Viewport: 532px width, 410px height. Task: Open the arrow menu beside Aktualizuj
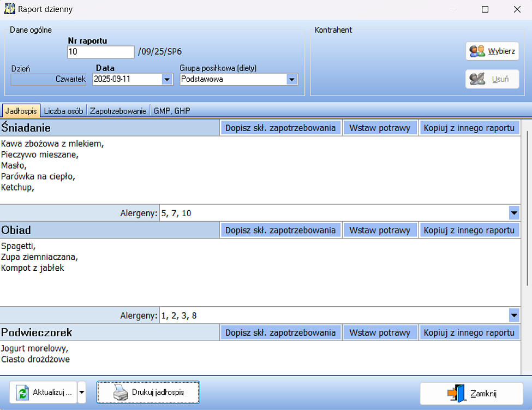point(82,393)
